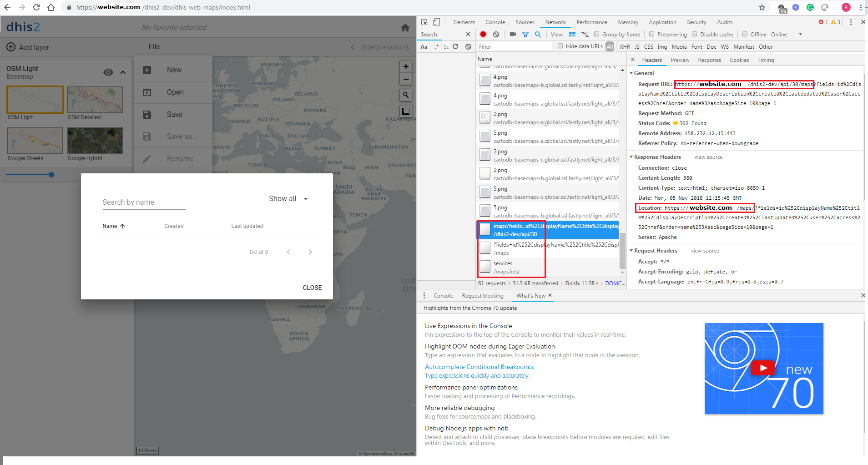This screenshot has height=465, width=868.
Task: Click the show overview waterfall icon
Action: [x=585, y=34]
